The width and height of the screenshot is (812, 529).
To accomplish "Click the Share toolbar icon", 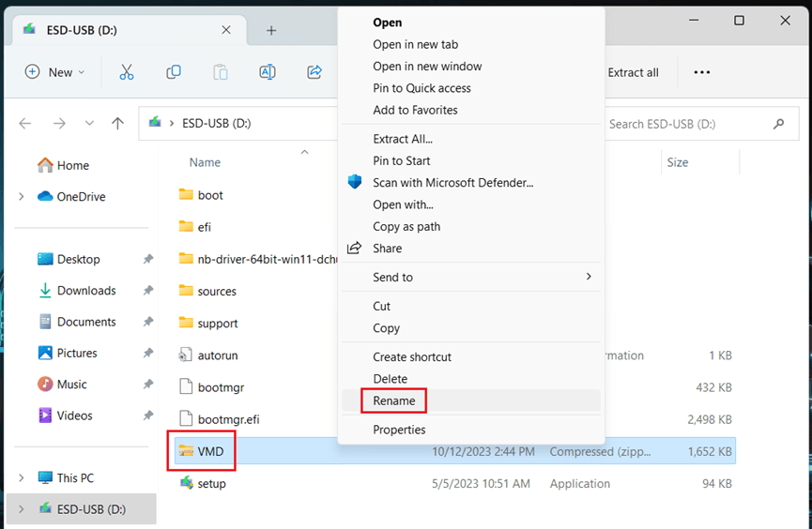I will coord(314,72).
